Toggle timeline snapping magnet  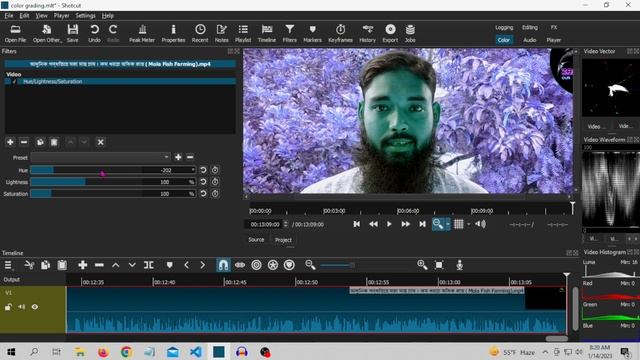pyautogui.click(x=223, y=265)
